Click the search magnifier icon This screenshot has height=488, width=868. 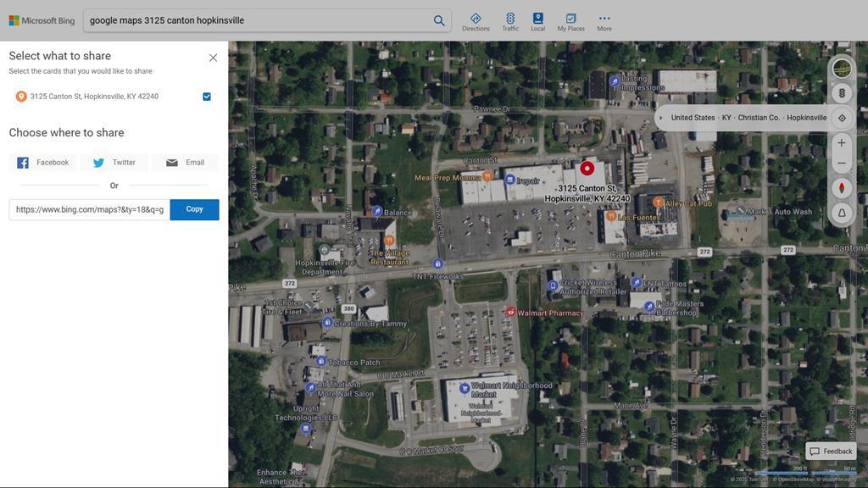[439, 20]
